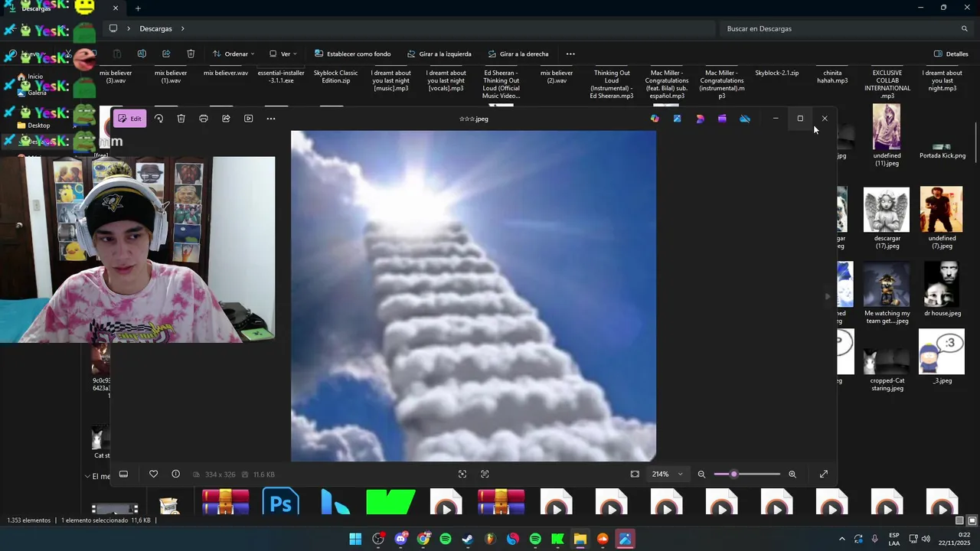The image size is (980, 551).
Task: Open FL Studio from the taskbar
Action: tap(490, 539)
